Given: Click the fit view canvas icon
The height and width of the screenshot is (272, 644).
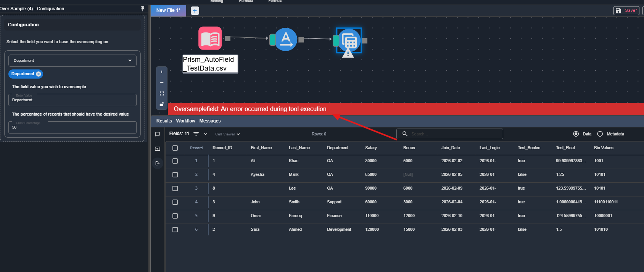Looking at the screenshot, I should click(162, 93).
